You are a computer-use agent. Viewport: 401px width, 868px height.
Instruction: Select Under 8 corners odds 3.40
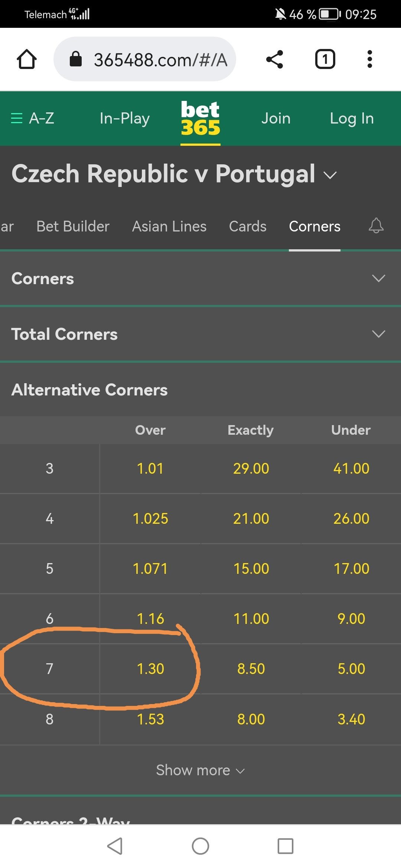tap(351, 719)
